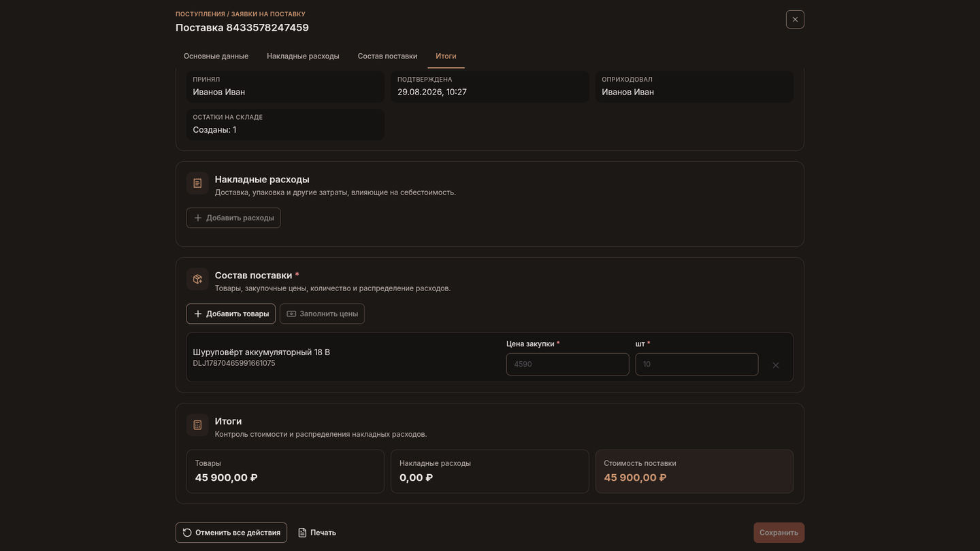The image size is (980, 551).
Task: Click the Поступления / Заявки на поставку breadcrumb
Action: [240, 14]
